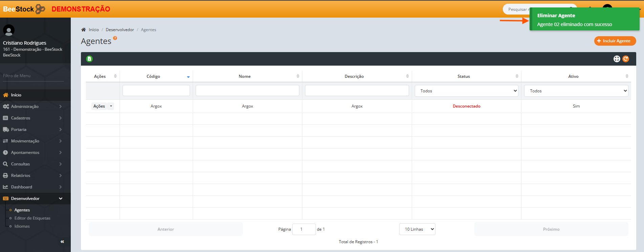Click Desenvolvedor breadcrumb link

click(x=120, y=30)
